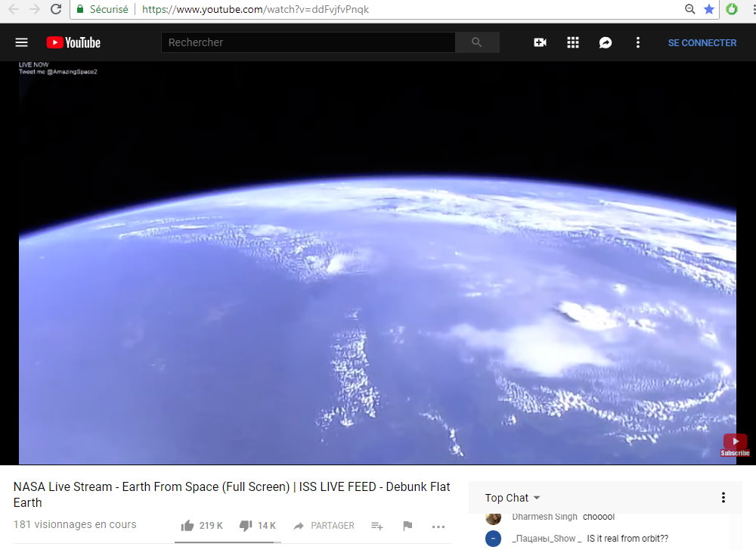Click the 219 K likes count
Viewport: 756px width, 550px height.
(211, 525)
